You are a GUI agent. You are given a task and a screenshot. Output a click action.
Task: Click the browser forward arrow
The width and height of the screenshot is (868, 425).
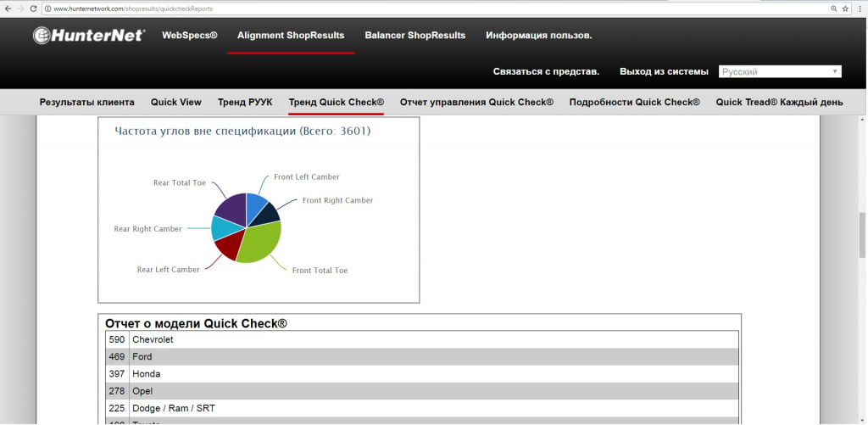pos(20,8)
